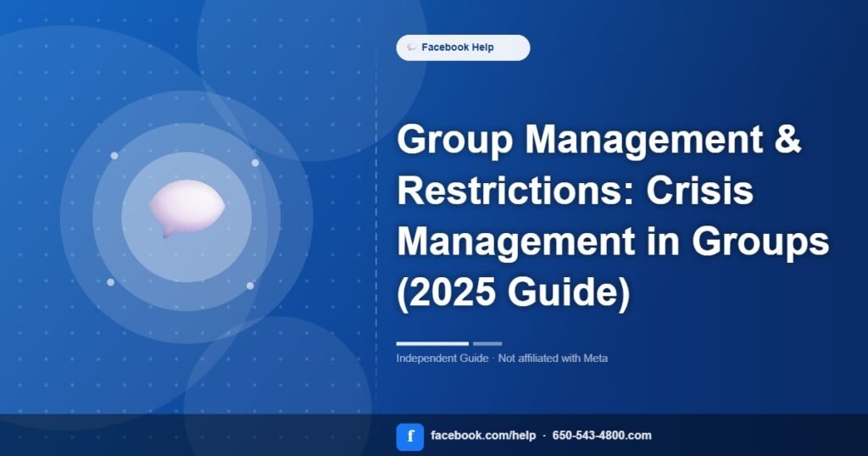Click the white accent bar under the title
868x456 pixels.
(x=432, y=343)
